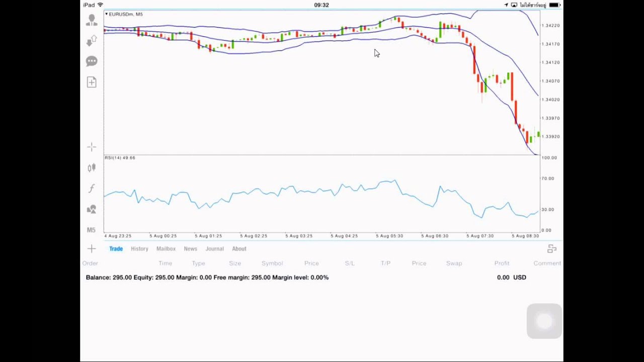
Task: Sort by the Type column header
Action: coord(198,263)
